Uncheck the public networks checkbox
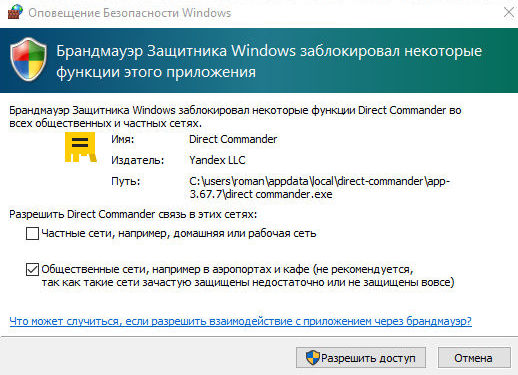Viewport: 518px width, 375px height. pyautogui.click(x=32, y=269)
